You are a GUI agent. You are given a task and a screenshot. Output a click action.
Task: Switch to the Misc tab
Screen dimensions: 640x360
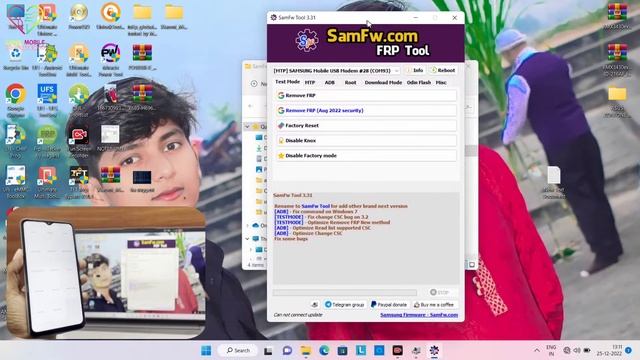[441, 82]
